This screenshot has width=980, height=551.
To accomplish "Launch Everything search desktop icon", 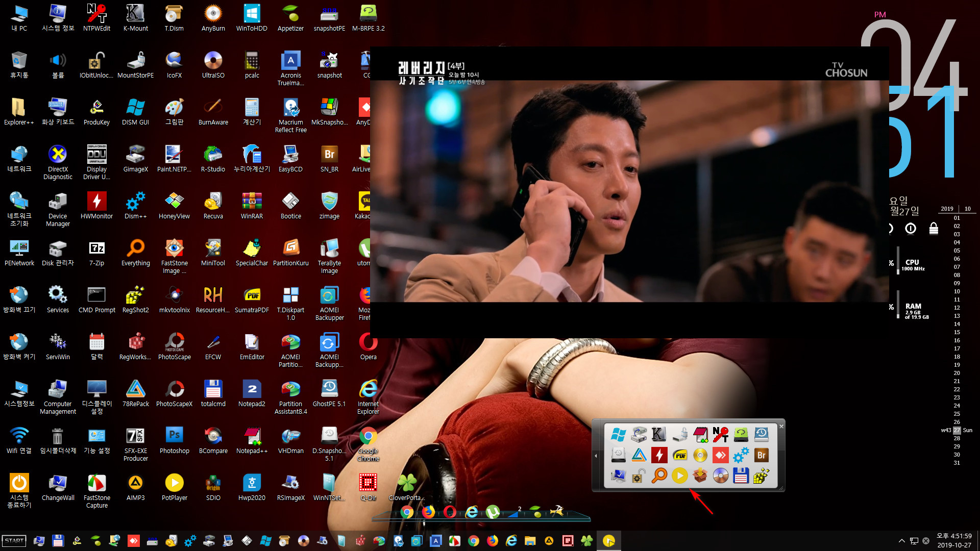I will (135, 253).
